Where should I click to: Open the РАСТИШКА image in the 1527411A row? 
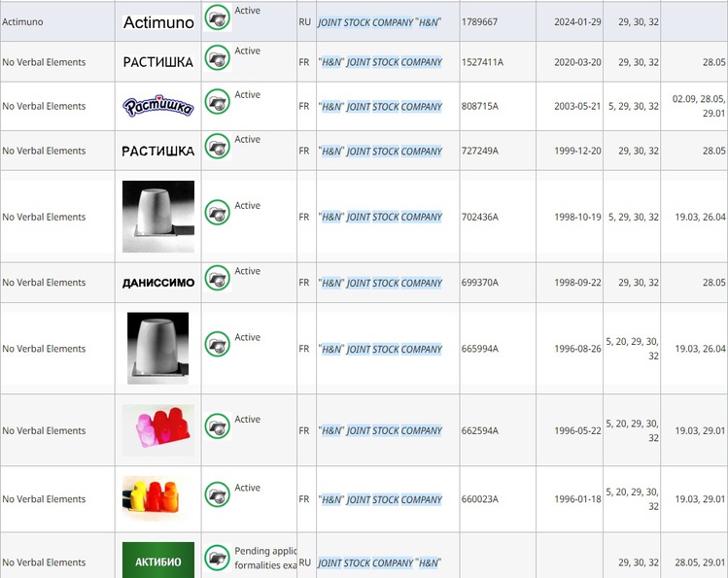click(158, 62)
